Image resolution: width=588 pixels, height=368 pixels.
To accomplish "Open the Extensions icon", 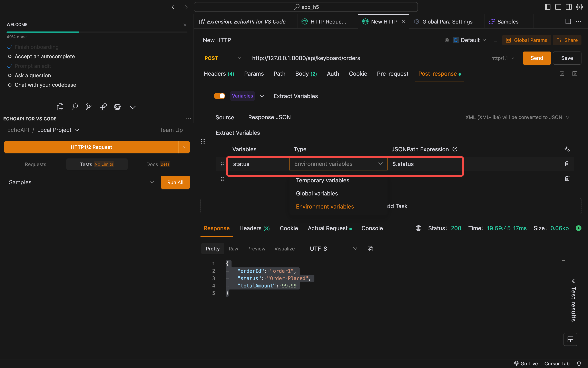I will (103, 107).
